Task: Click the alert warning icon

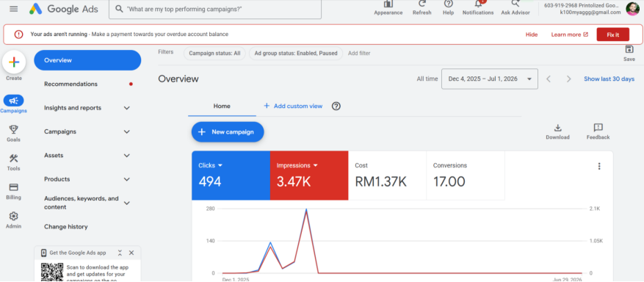Action: click(x=19, y=35)
